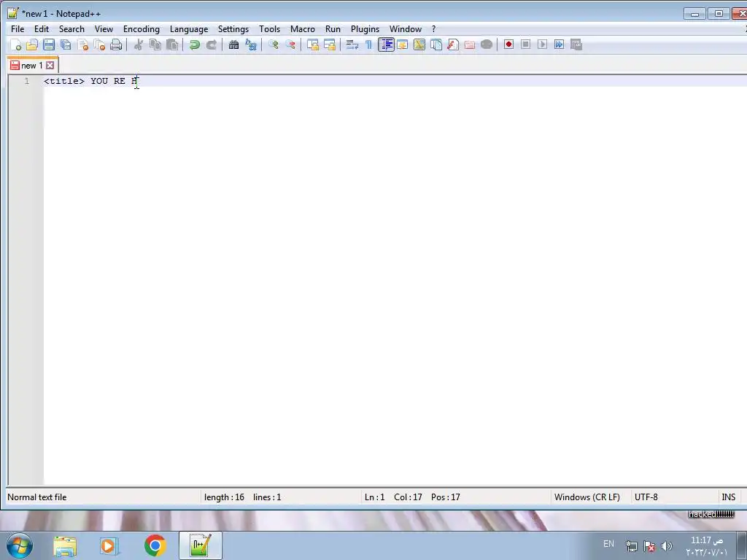Open the Plugins menu
747x560 pixels.
[x=365, y=29]
